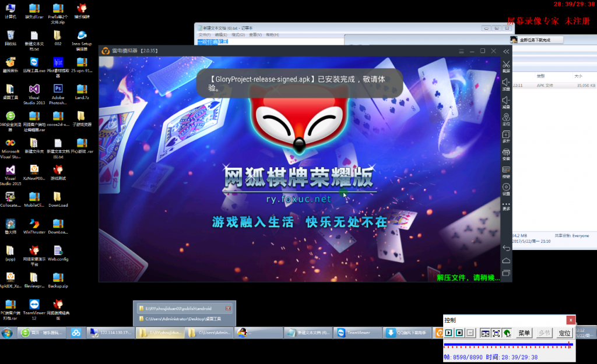Click the 子游戏资源 desktop folder

82,119
